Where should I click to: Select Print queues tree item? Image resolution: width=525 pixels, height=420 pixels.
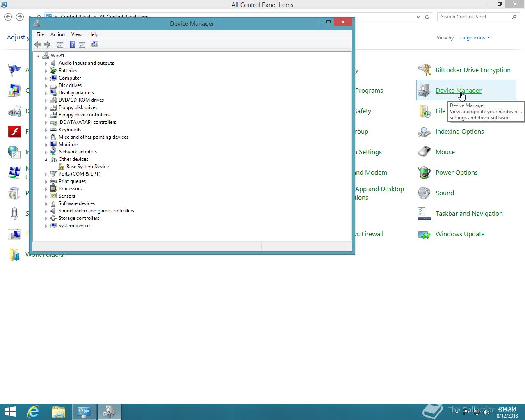click(x=72, y=181)
